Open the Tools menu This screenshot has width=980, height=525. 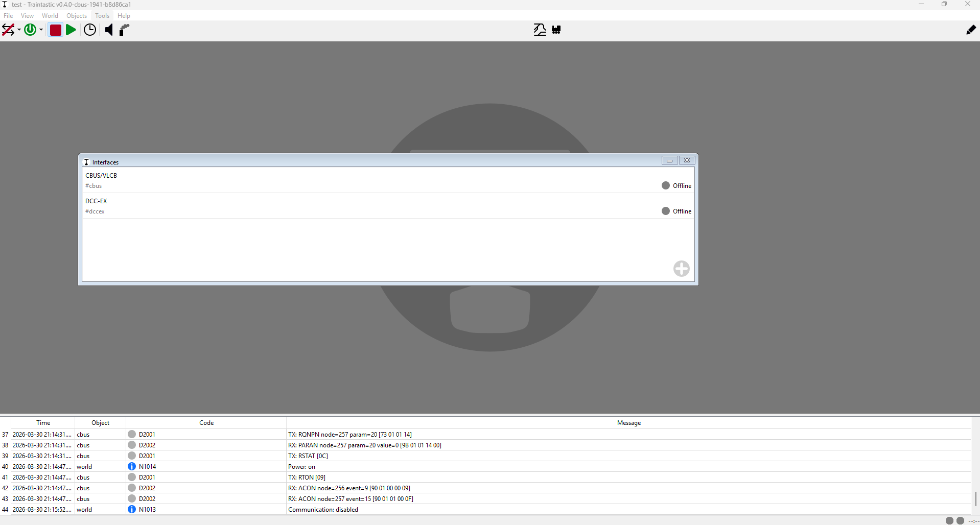(x=102, y=16)
